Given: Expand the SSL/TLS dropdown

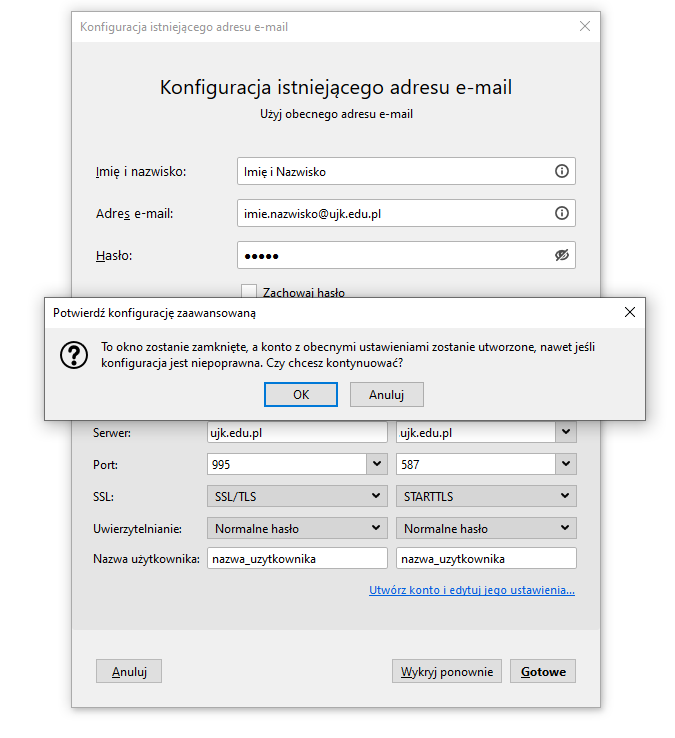Looking at the screenshot, I should [x=296, y=496].
